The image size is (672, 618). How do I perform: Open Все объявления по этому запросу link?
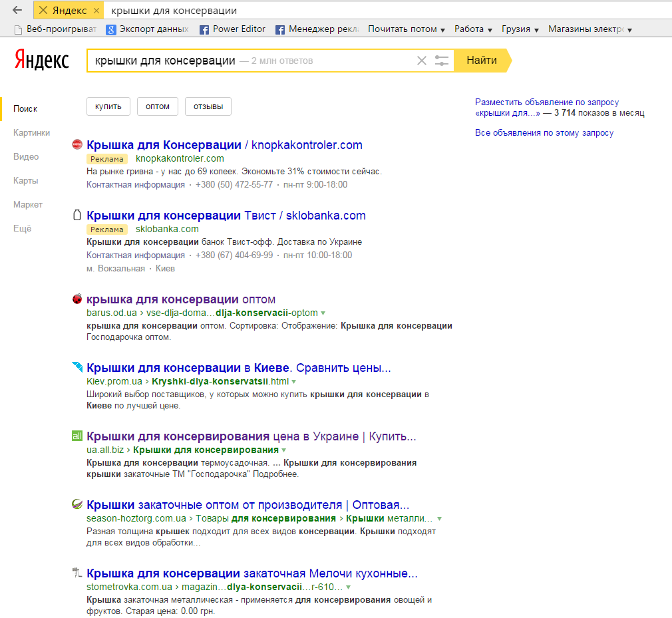pos(544,133)
